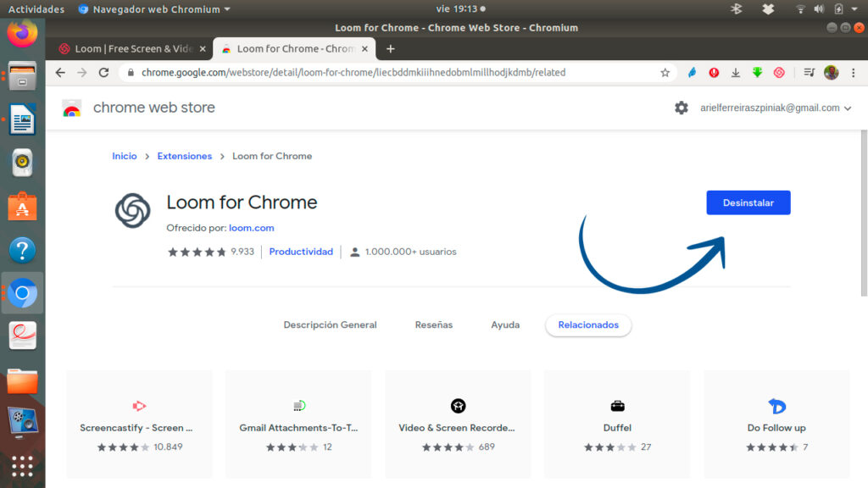The height and width of the screenshot is (488, 868).
Task: Open Chrome Web Store settings gear
Action: (682, 108)
